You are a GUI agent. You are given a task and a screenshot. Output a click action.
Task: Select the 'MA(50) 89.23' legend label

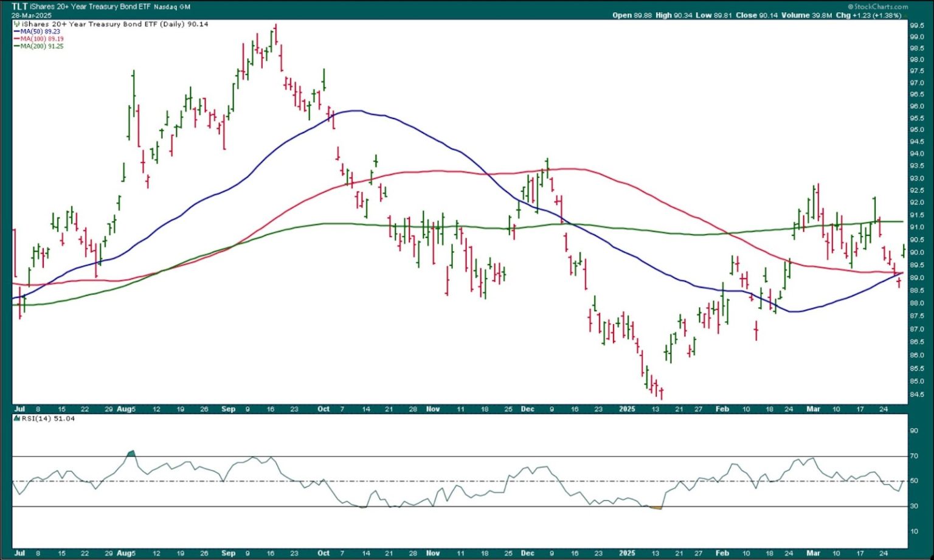40,32
